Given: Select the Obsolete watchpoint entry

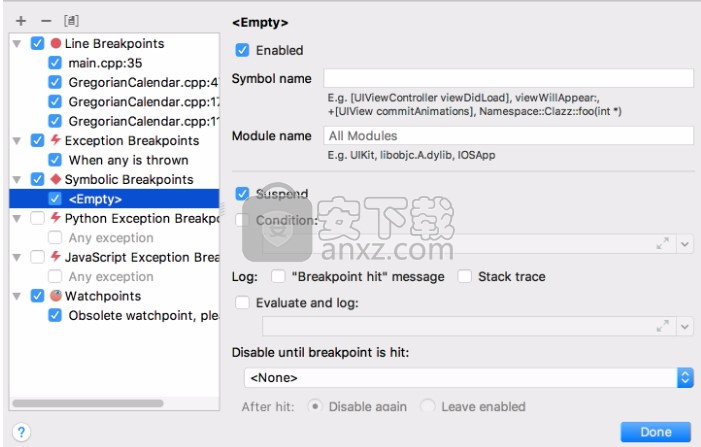Looking at the screenshot, I should [144, 316].
